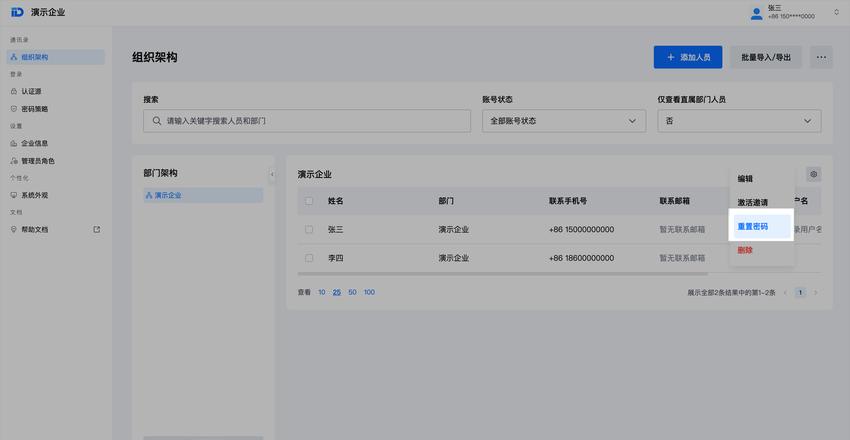Choose 删除 from the context menu
This screenshot has height=440, width=850.
(762, 250)
